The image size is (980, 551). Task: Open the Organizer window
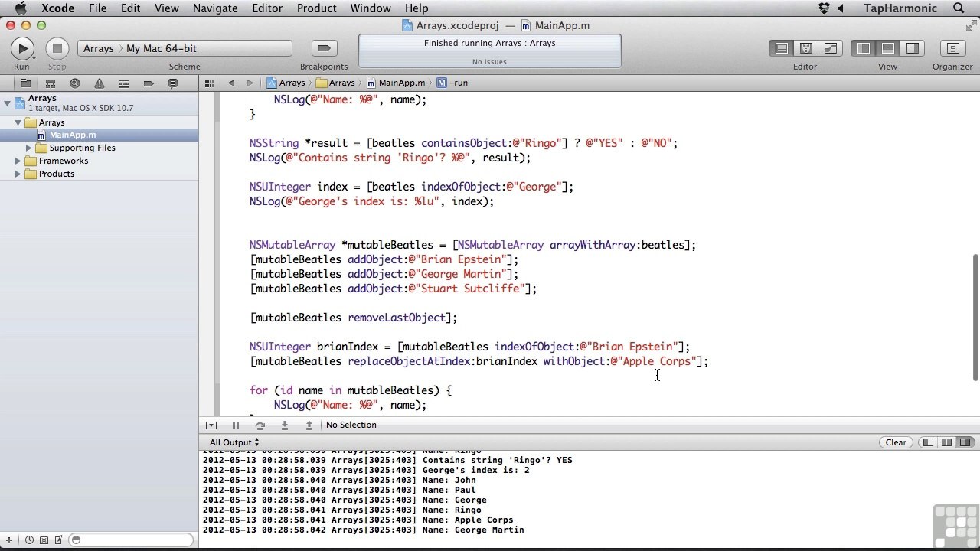[x=952, y=48]
